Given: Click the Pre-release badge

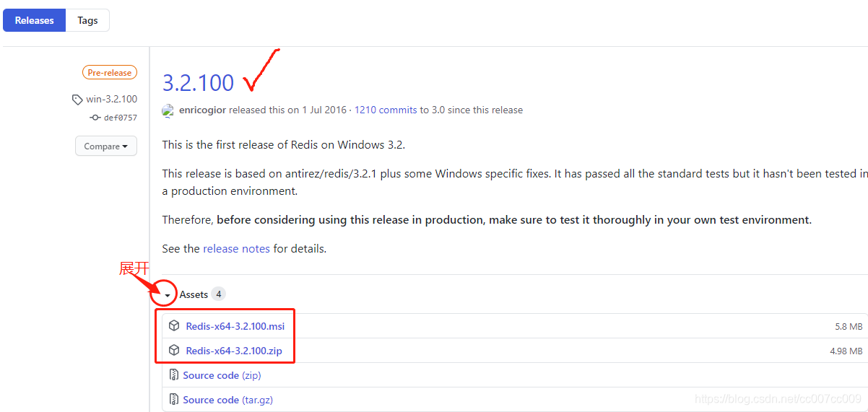Looking at the screenshot, I should pos(109,72).
